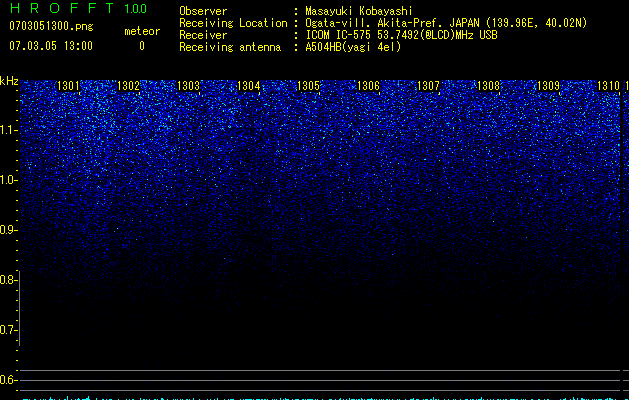Click the 1303 time marker
The image size is (629, 400).
[x=189, y=86]
